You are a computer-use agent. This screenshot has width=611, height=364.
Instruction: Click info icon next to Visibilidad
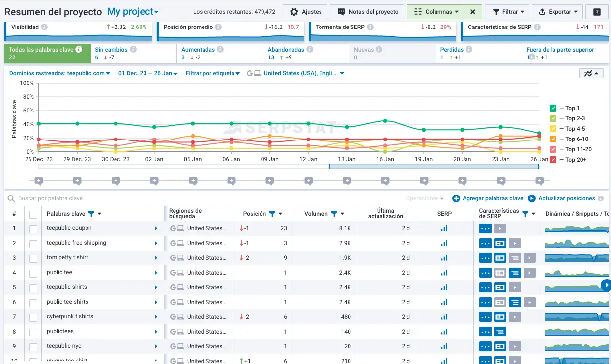(45, 27)
